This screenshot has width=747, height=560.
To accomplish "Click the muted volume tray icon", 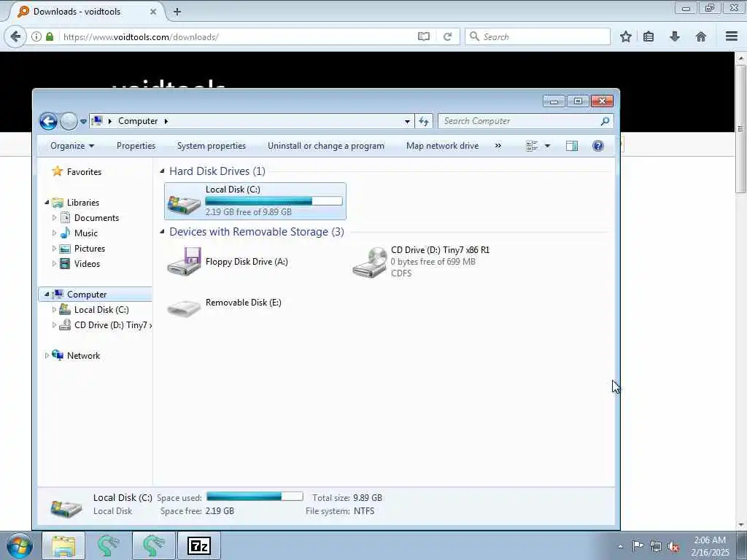I will [x=673, y=547].
